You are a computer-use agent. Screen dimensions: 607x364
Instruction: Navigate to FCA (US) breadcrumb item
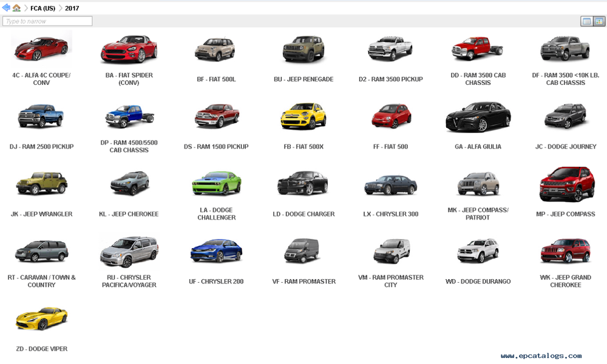[43, 8]
